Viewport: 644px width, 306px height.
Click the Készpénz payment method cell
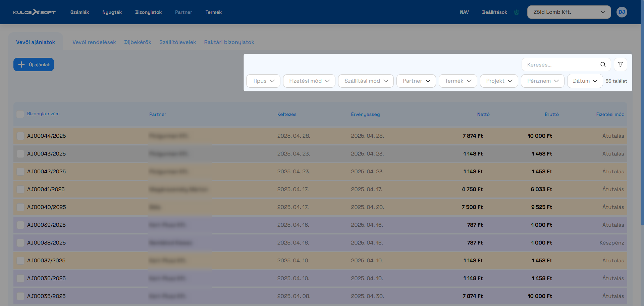[612, 243]
